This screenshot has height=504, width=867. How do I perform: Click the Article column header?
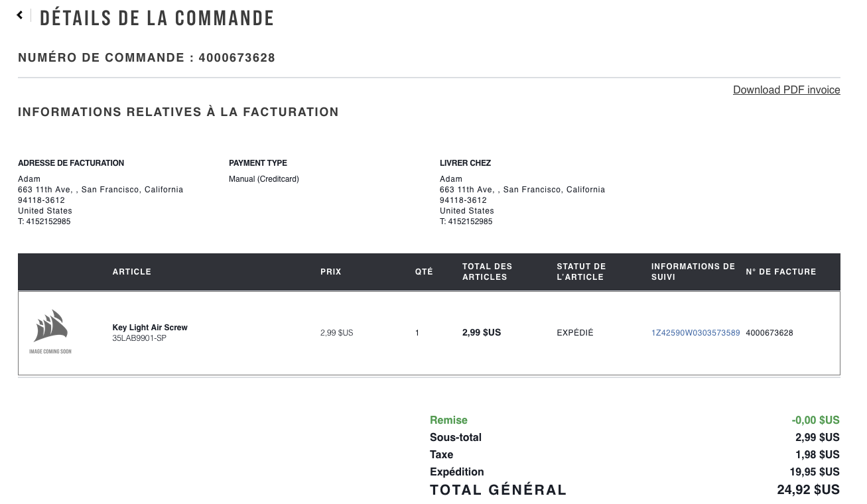coord(132,272)
